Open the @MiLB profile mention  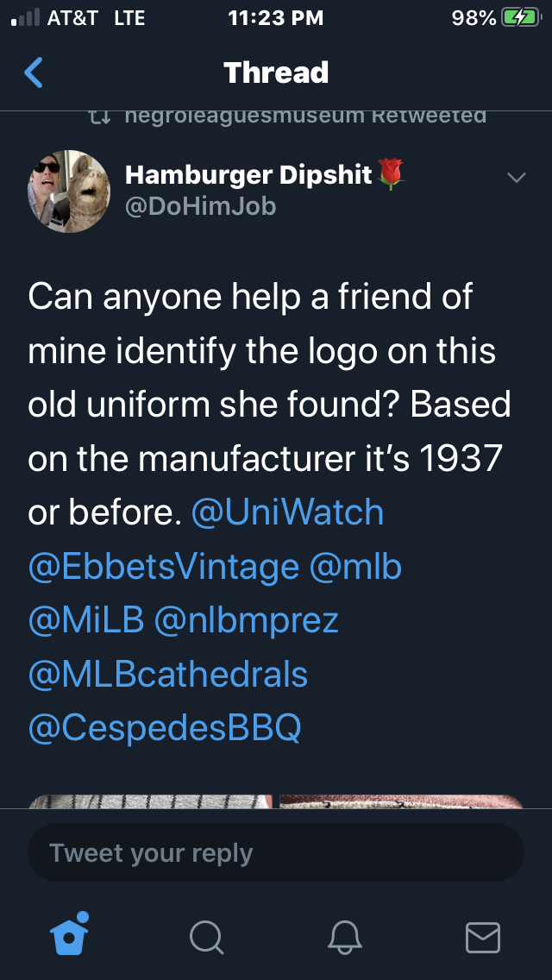pos(85,620)
